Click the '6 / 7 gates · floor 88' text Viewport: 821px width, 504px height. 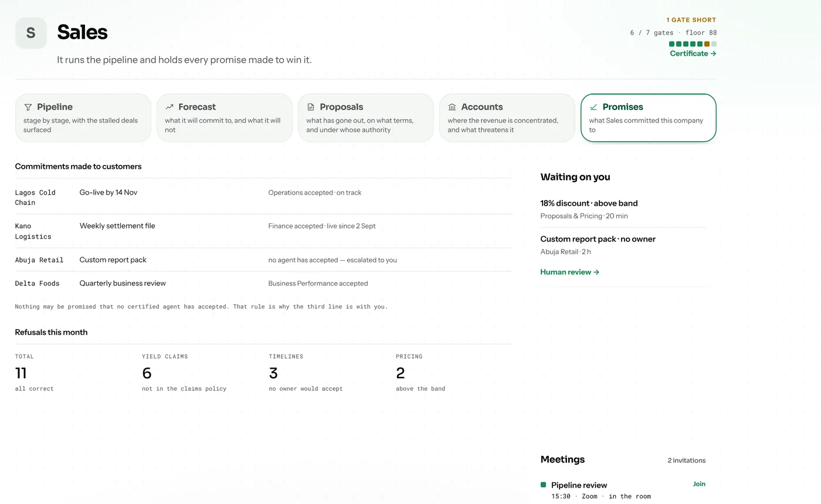pos(673,33)
